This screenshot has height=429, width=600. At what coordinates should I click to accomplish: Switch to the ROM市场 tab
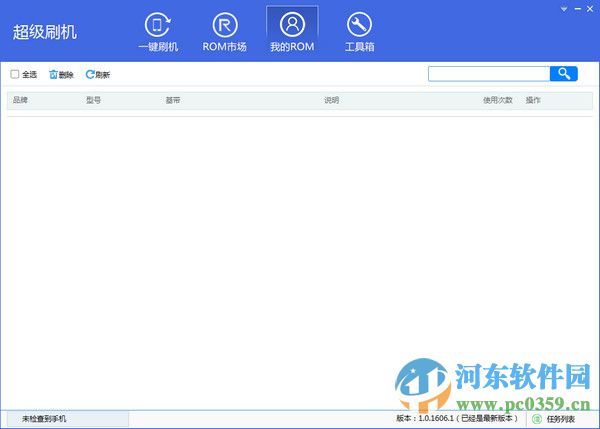pos(225,32)
